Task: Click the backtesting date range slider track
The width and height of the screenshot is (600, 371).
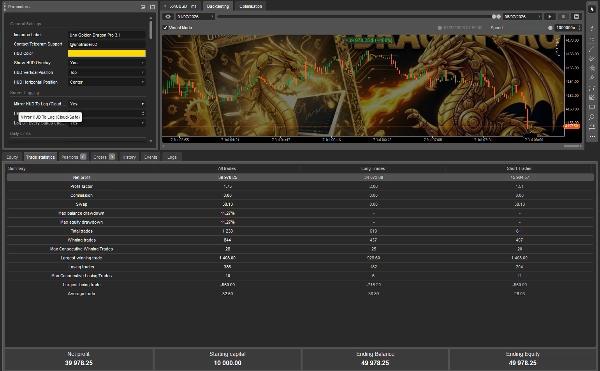Action: click(354, 16)
